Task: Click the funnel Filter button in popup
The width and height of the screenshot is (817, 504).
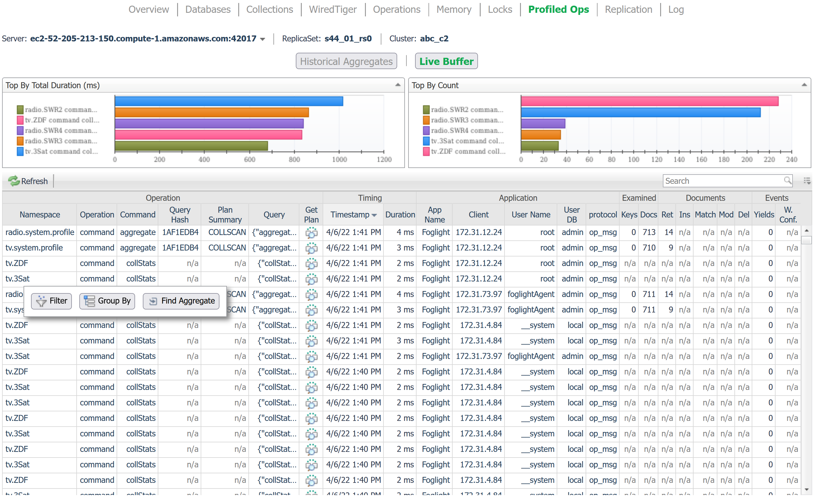Action: pos(51,301)
